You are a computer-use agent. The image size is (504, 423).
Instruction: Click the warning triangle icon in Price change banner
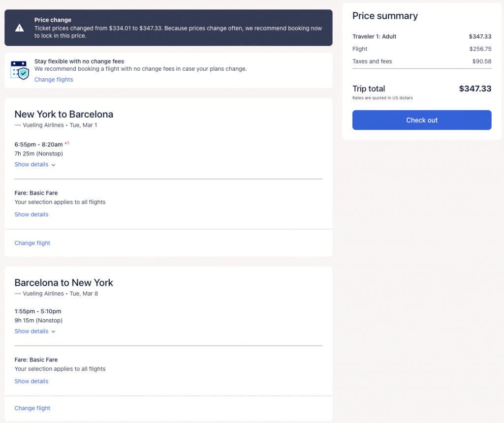click(19, 28)
